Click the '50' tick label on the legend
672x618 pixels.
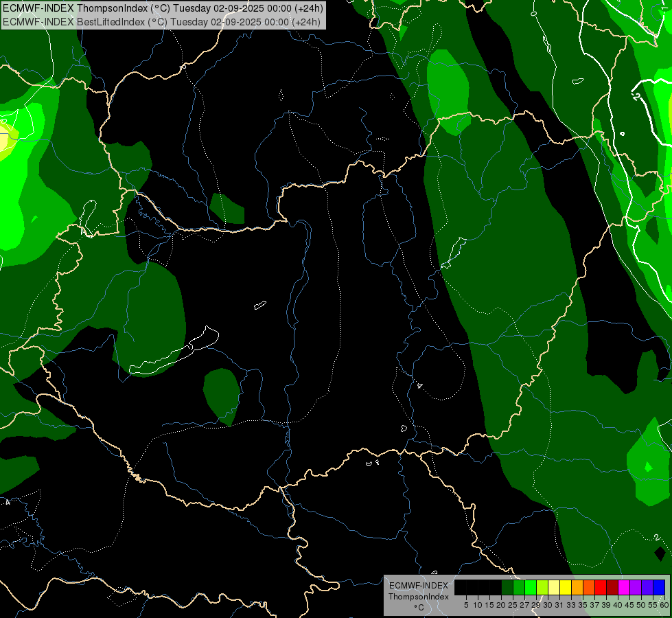(642, 605)
